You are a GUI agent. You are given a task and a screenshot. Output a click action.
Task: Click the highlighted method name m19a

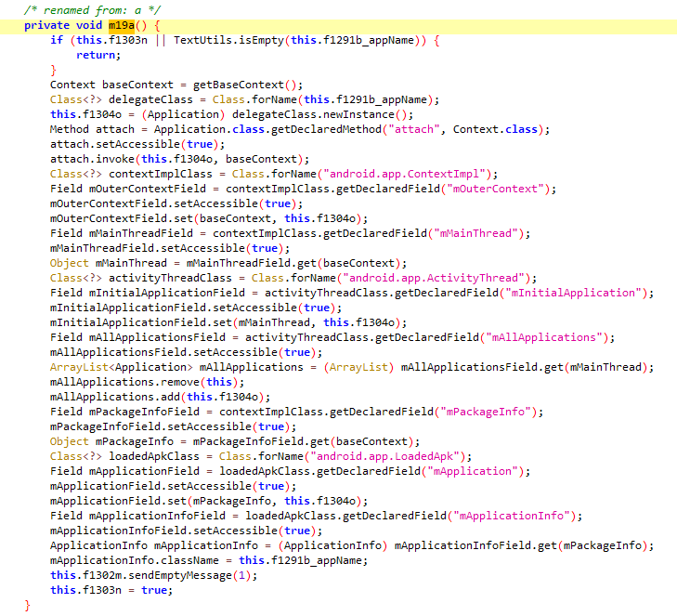pyautogui.click(x=122, y=25)
